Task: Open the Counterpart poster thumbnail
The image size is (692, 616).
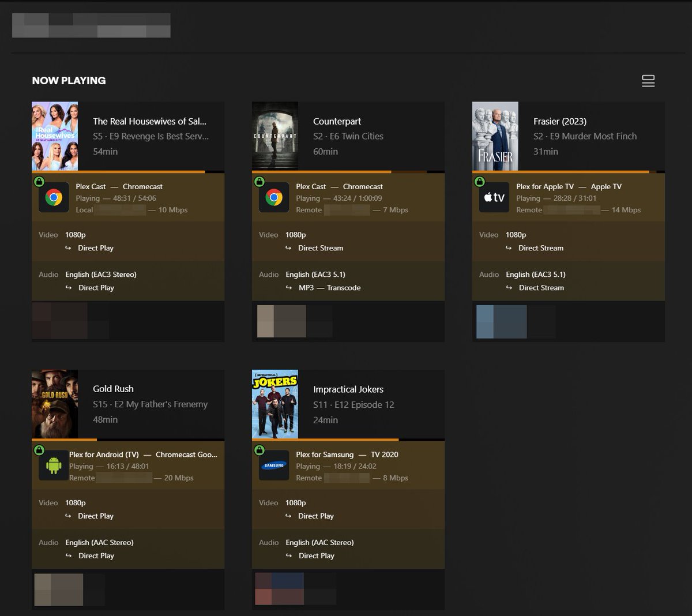Action: tap(275, 136)
